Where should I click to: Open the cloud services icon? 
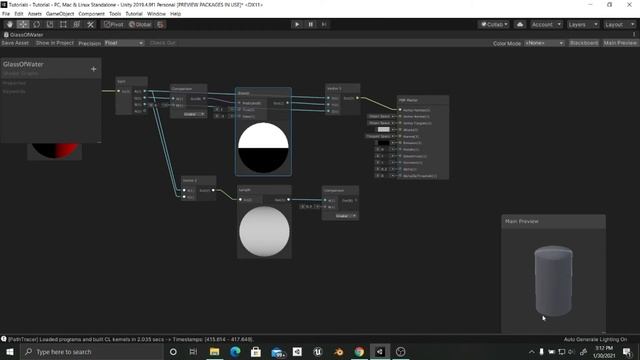(520, 24)
